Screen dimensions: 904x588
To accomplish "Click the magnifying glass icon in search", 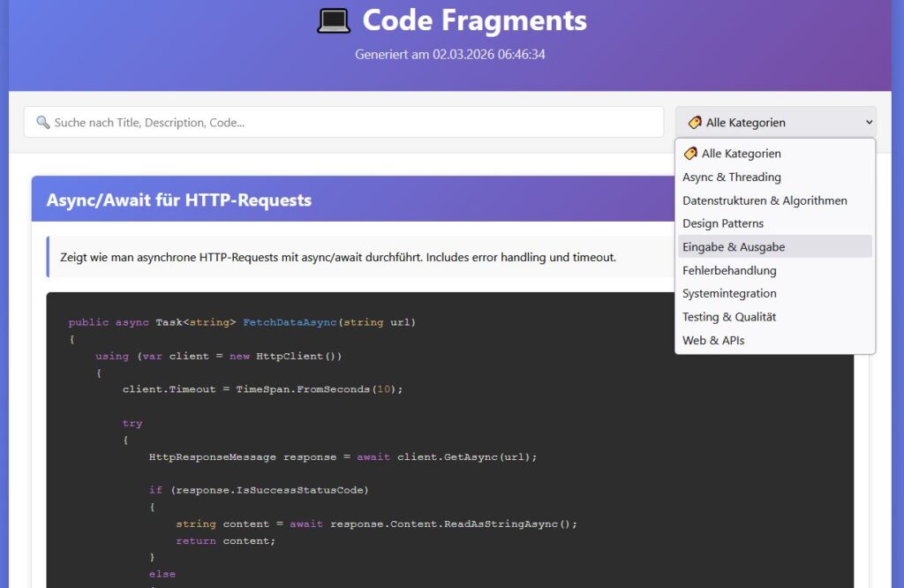I will click(42, 123).
